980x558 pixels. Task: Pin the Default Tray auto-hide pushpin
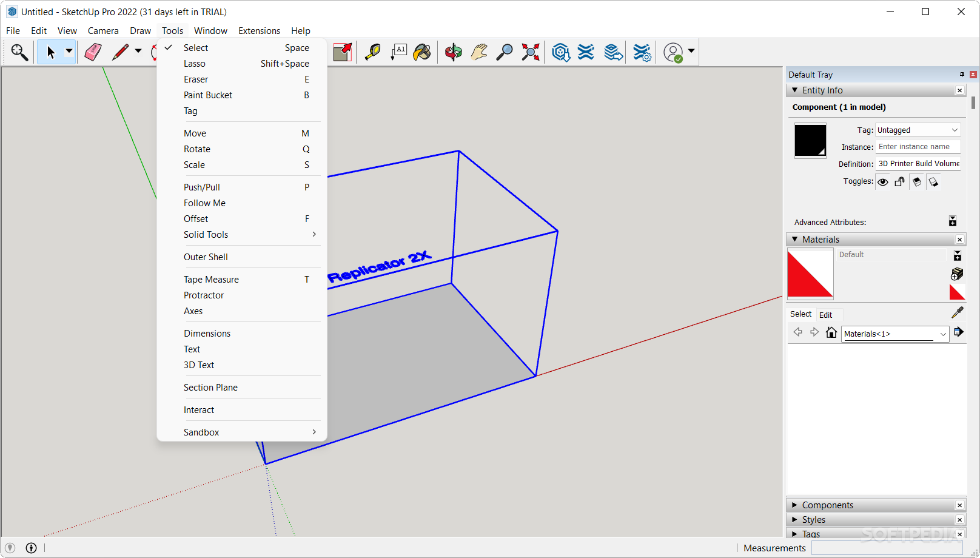pyautogui.click(x=962, y=75)
